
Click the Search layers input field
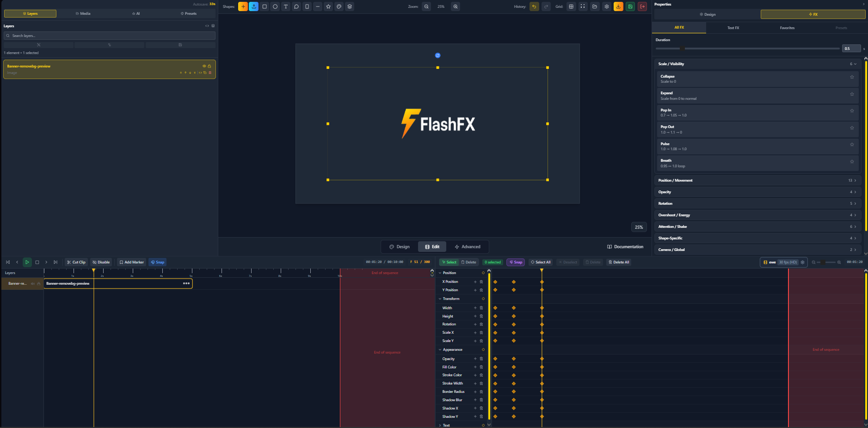[110, 36]
